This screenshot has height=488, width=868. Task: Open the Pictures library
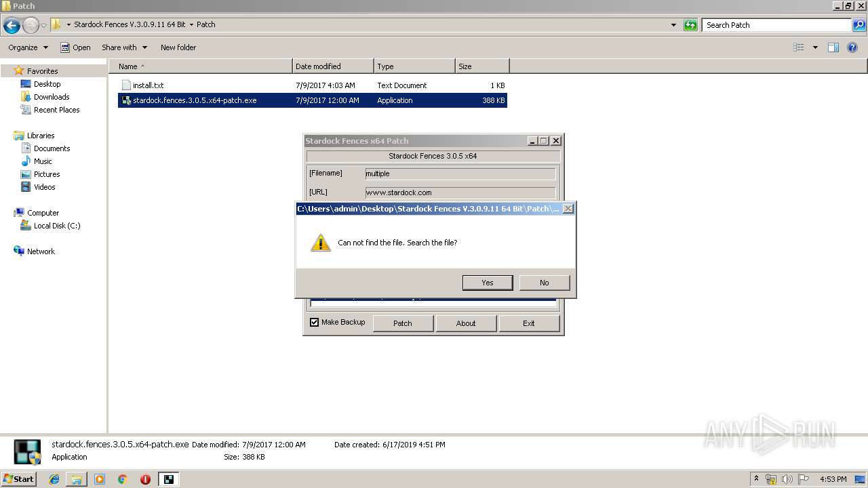click(x=47, y=174)
